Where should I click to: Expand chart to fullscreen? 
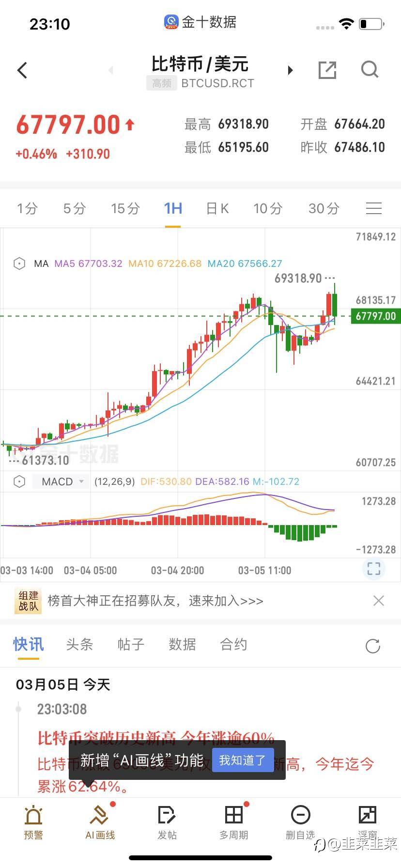(x=373, y=569)
